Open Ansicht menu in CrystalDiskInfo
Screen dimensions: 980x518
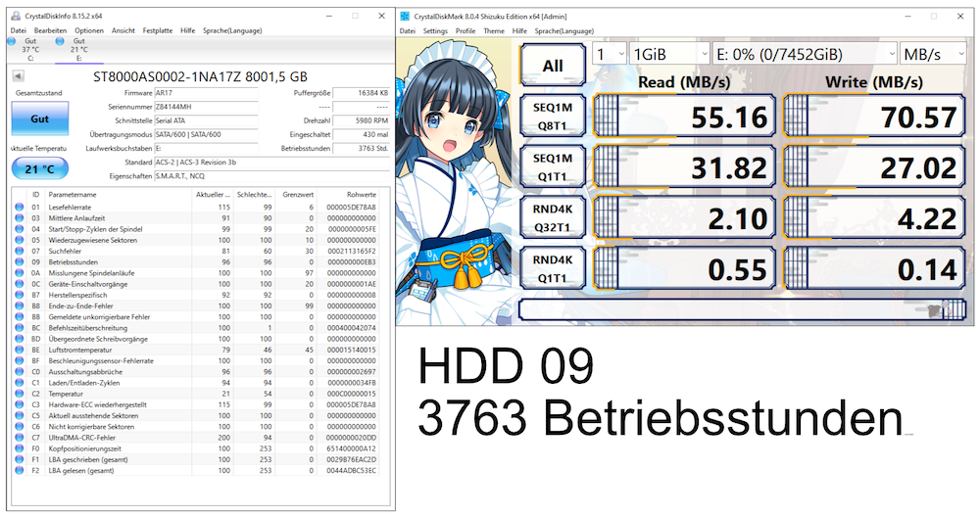(123, 30)
